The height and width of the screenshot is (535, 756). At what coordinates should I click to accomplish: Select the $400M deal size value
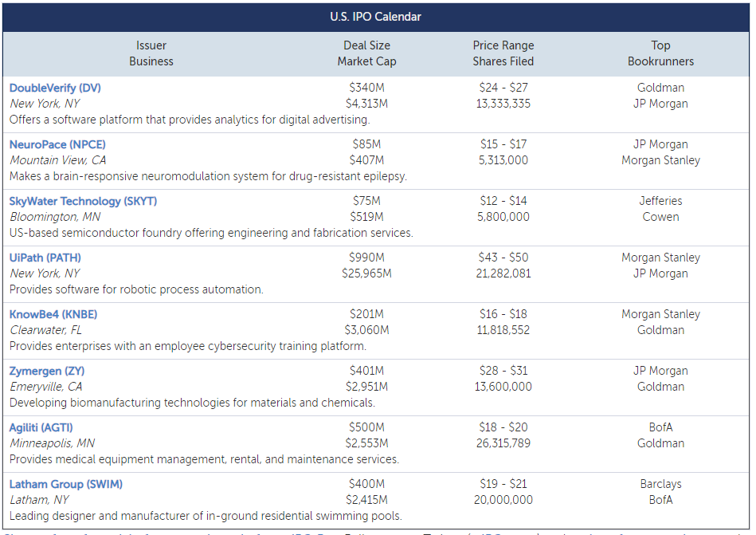coord(367,484)
